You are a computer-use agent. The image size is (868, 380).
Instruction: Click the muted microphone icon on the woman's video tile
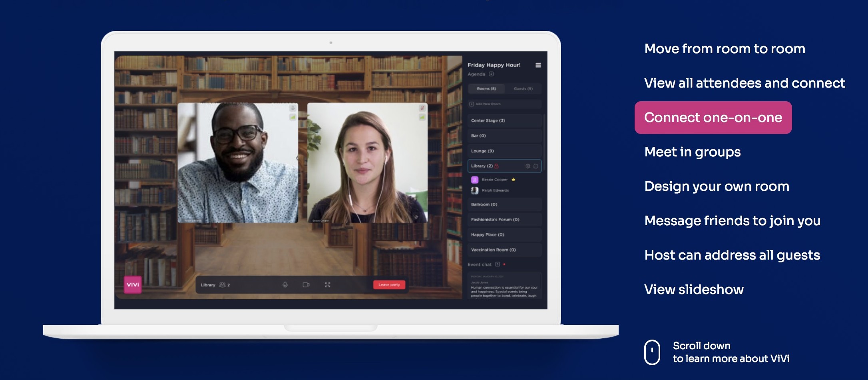[422, 108]
